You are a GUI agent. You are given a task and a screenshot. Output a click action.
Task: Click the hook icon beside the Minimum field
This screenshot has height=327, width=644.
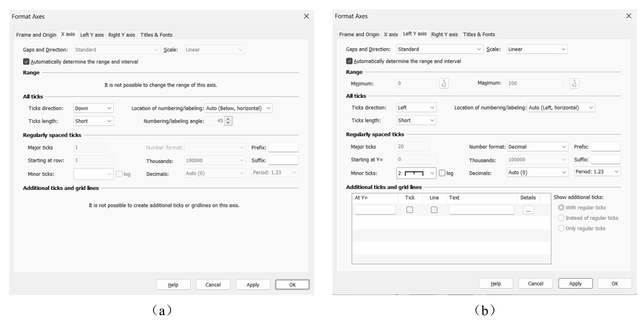click(444, 83)
